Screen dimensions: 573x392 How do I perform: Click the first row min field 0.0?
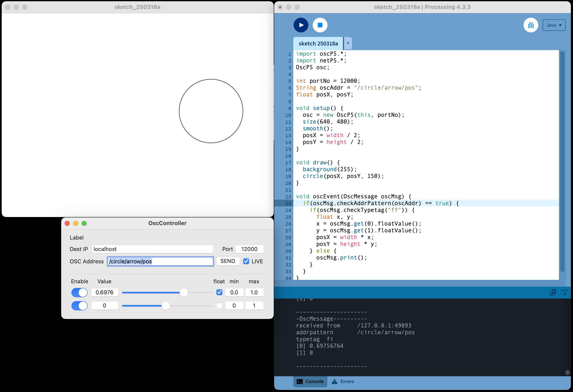[x=234, y=292]
